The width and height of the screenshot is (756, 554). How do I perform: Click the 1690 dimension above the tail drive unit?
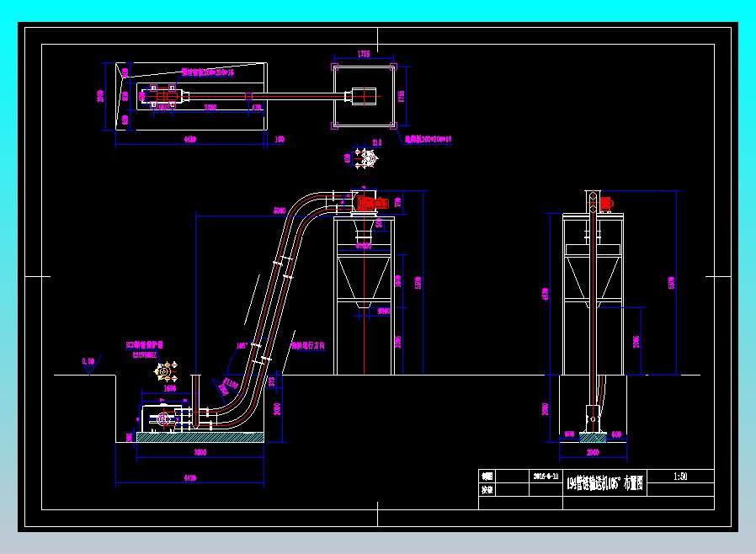pos(170,387)
